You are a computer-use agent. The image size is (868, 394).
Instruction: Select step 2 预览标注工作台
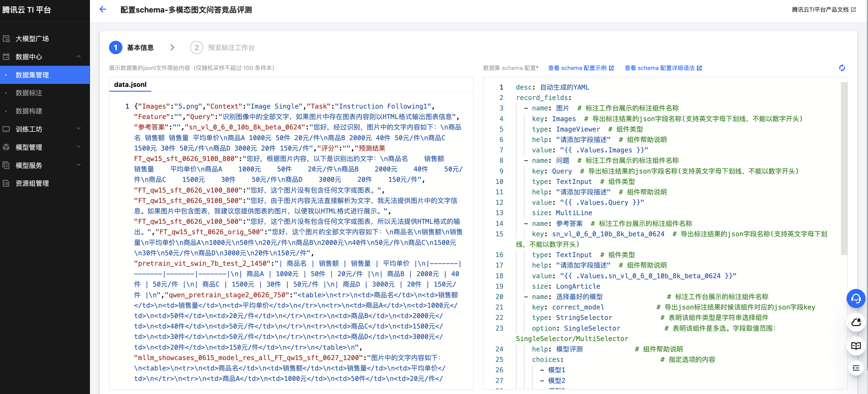pos(223,48)
